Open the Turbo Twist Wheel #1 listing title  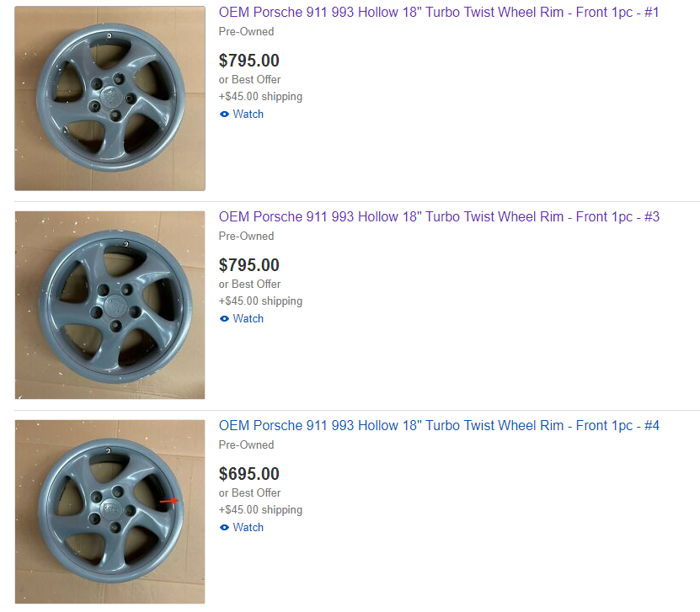439,13
